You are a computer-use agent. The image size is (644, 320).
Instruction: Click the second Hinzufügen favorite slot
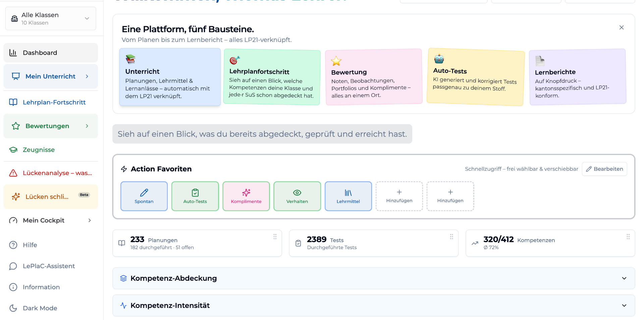(x=450, y=196)
